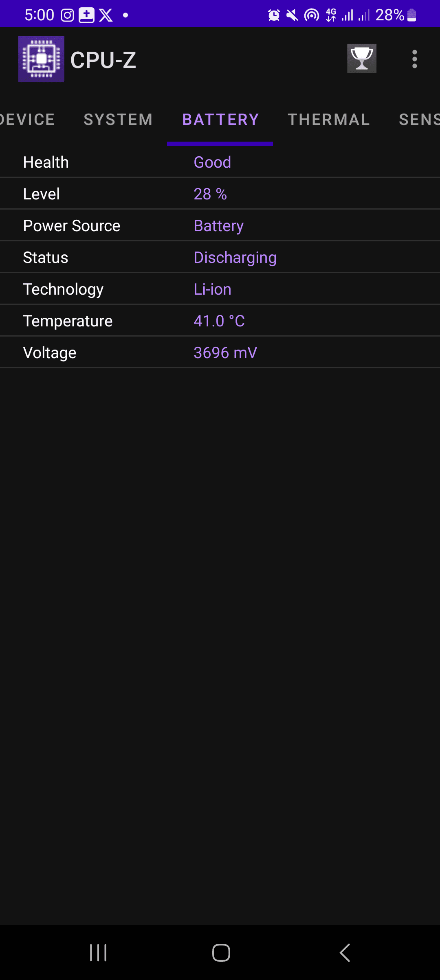Tap the Temperature row showing 41.0 °C
The image size is (440, 980).
point(220,321)
